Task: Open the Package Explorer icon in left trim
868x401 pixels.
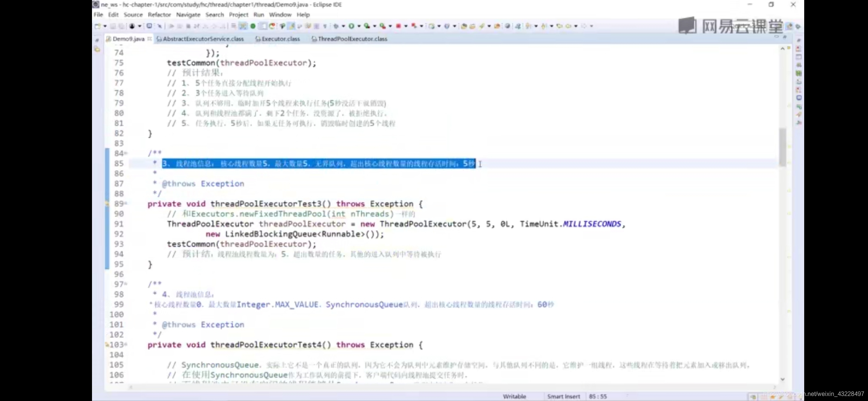Action: pyautogui.click(x=97, y=49)
